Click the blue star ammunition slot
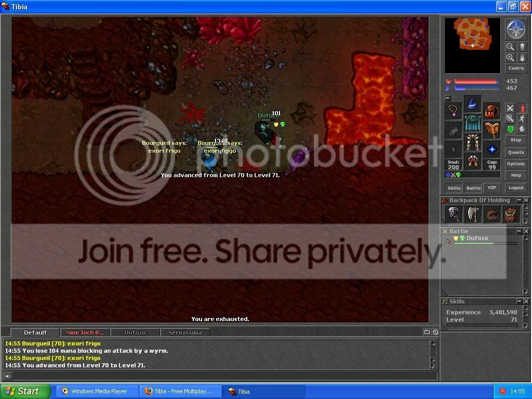The width and height of the screenshot is (532, 399). (491, 149)
